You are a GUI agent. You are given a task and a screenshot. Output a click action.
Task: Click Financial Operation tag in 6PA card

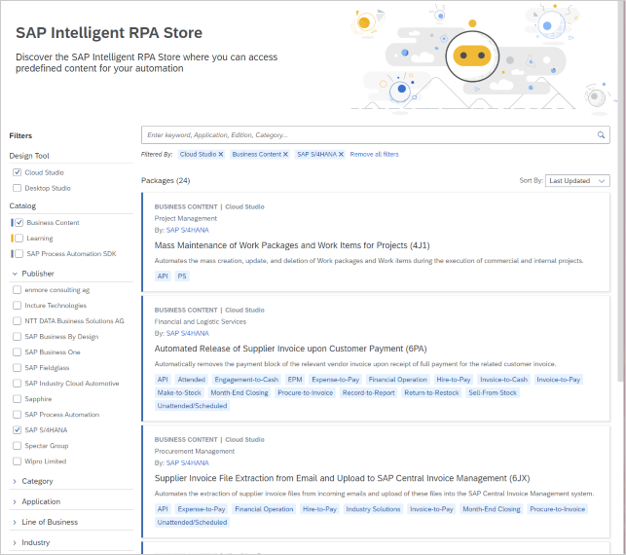[x=398, y=380]
